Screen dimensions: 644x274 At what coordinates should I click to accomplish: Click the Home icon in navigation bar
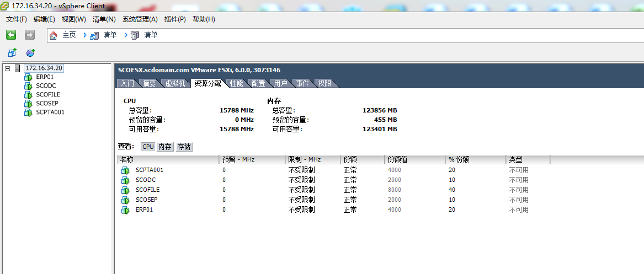tap(54, 35)
